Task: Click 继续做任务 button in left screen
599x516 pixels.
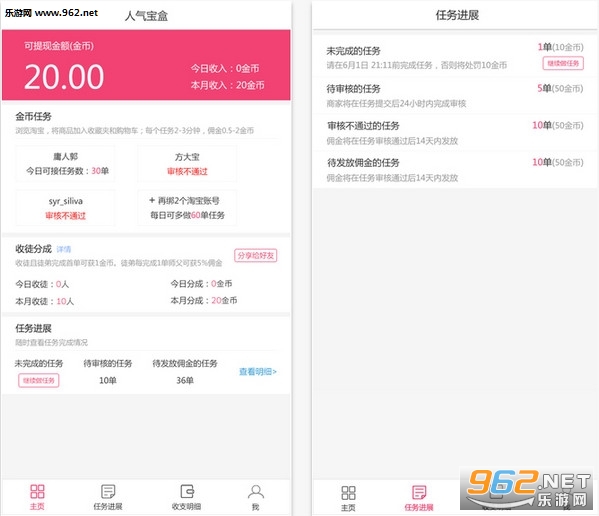Action: pos(39,380)
